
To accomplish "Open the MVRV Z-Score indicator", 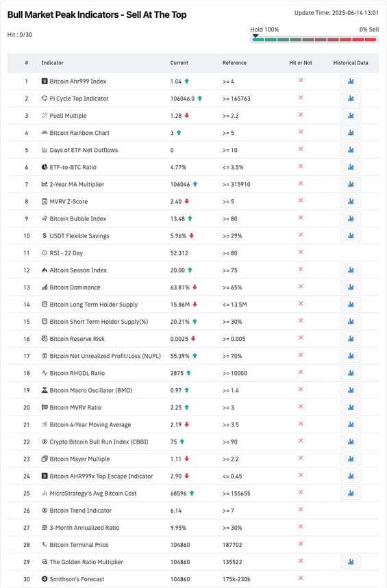I will (x=68, y=201).
